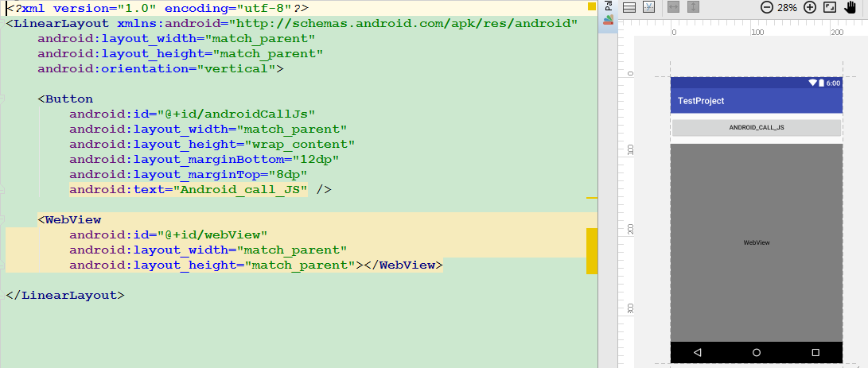Click the LinearLayout orientation icon with horizontal bars
The width and height of the screenshot is (868, 368).
coord(629,7)
